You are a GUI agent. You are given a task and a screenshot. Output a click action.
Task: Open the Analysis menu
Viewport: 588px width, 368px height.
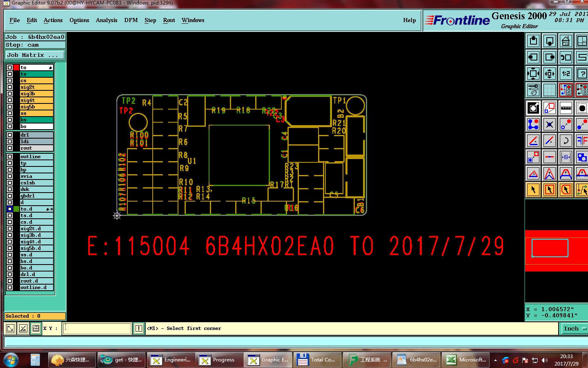[x=107, y=20]
